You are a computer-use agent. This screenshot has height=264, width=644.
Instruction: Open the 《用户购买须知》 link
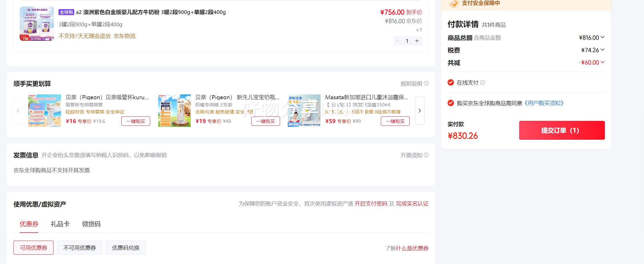(x=544, y=103)
